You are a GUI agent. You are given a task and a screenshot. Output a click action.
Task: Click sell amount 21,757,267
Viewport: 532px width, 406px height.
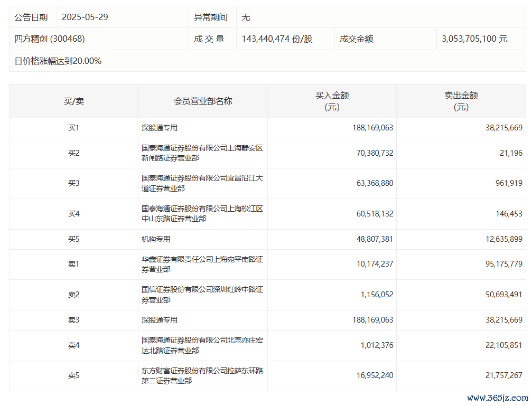(504, 376)
